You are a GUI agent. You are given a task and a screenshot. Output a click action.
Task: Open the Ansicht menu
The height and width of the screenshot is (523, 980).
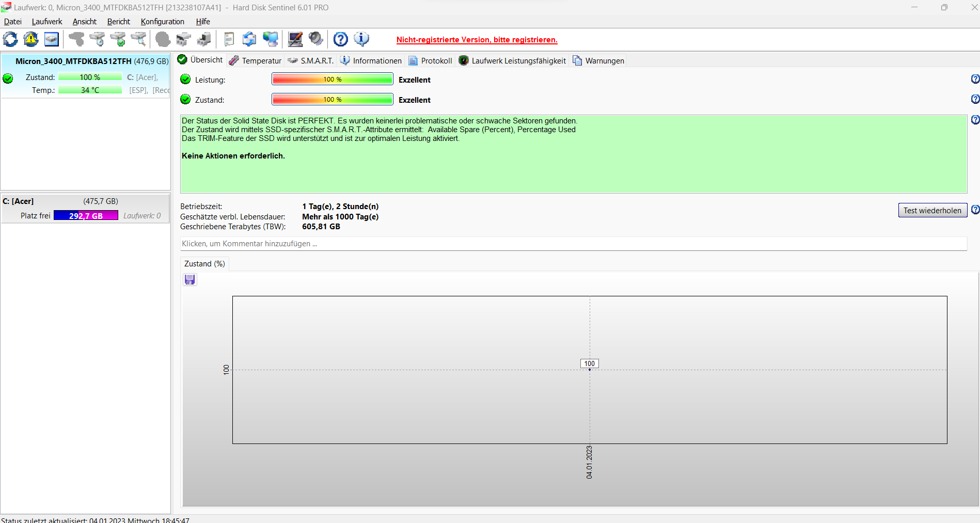[x=85, y=22]
